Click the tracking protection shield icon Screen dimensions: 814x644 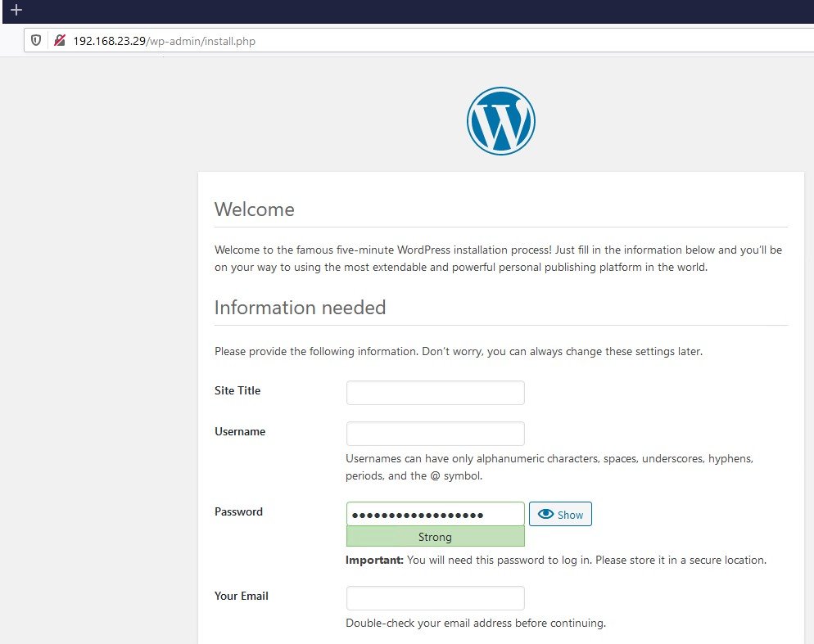[36, 40]
